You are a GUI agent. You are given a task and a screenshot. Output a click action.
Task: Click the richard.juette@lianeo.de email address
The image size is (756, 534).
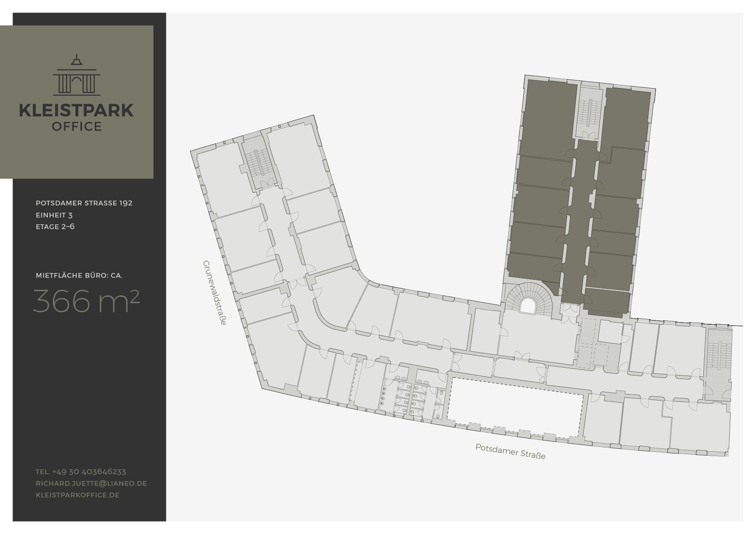[x=91, y=483]
